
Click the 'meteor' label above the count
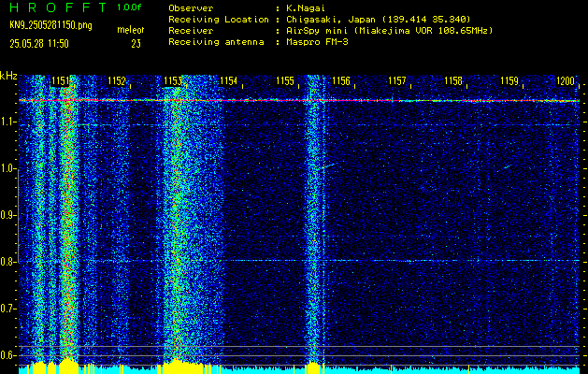tap(131, 30)
